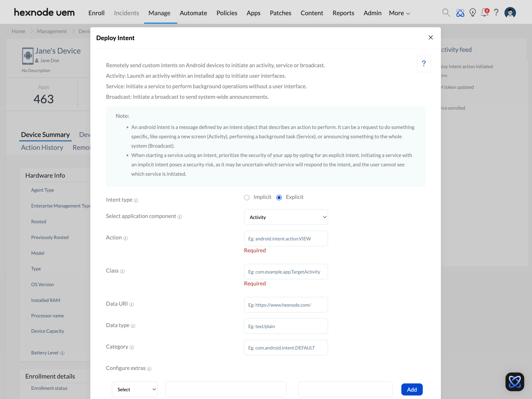Open the Hexnode Genie icon in the header
This screenshot has height=399, width=532.
coord(460,12)
